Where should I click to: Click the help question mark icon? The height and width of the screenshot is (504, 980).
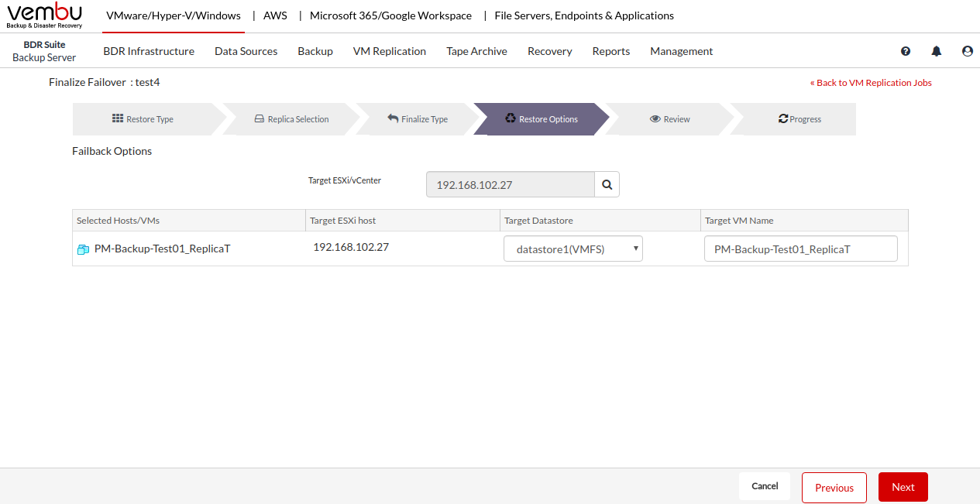tap(906, 51)
